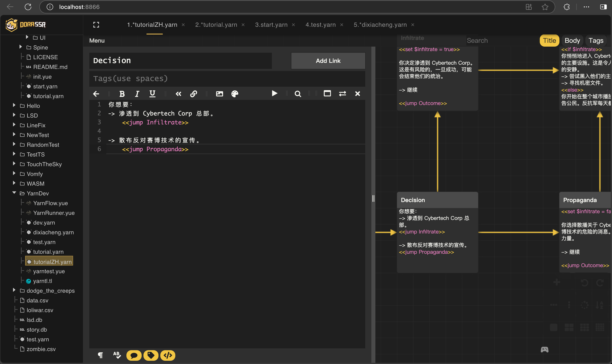Open the gamepad icon on canvas

tap(544, 349)
